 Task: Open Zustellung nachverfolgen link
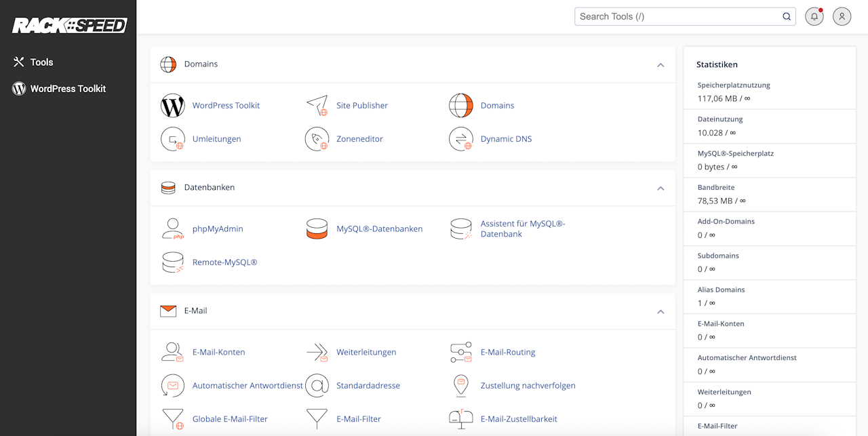point(528,386)
